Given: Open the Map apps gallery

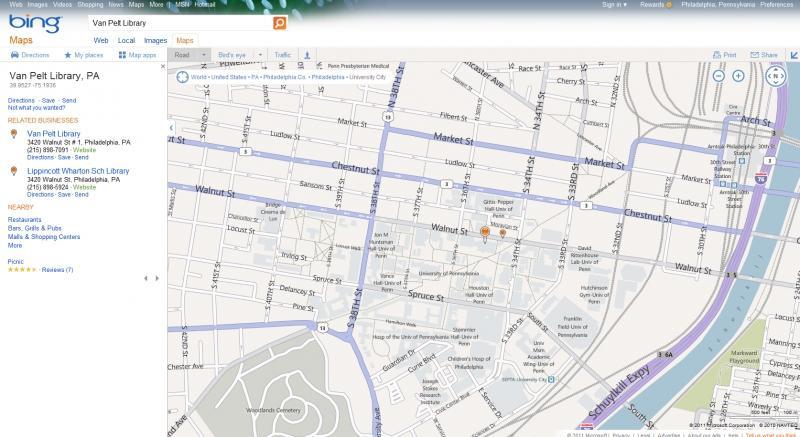Looking at the screenshot, I should (137, 55).
